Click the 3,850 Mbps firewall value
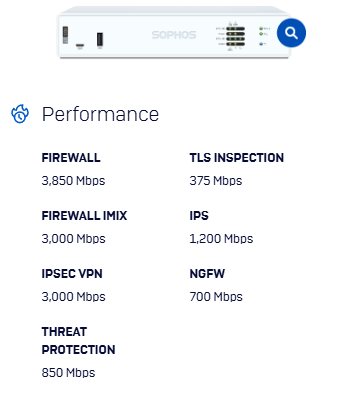363x414 pixels. [x=73, y=181]
